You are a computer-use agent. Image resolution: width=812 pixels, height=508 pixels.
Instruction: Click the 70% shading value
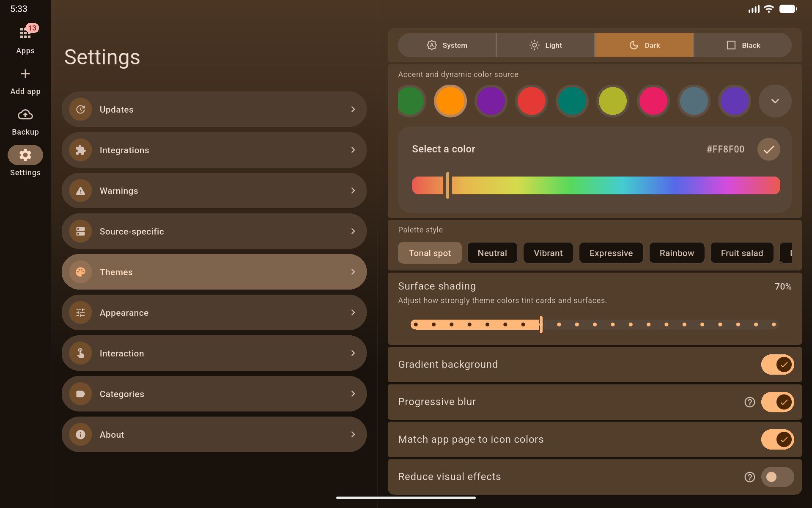tap(783, 287)
